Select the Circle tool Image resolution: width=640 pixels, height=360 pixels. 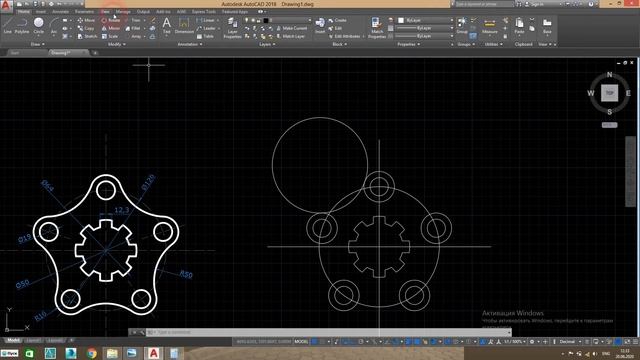coord(39,25)
